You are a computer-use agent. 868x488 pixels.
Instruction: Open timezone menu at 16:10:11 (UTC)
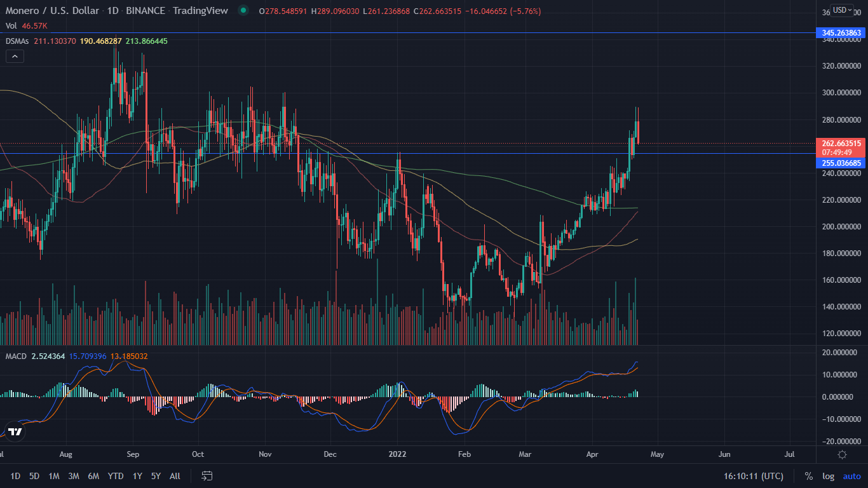pyautogui.click(x=753, y=476)
